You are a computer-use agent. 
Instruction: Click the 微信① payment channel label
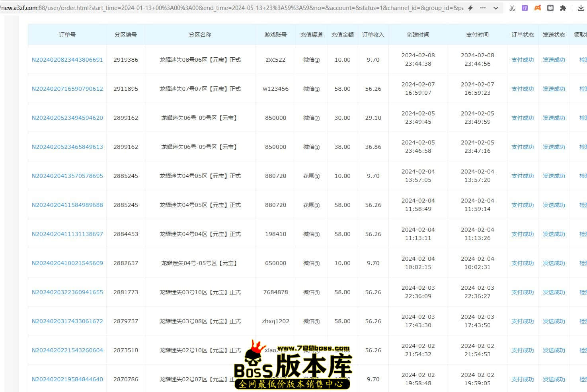(312, 60)
